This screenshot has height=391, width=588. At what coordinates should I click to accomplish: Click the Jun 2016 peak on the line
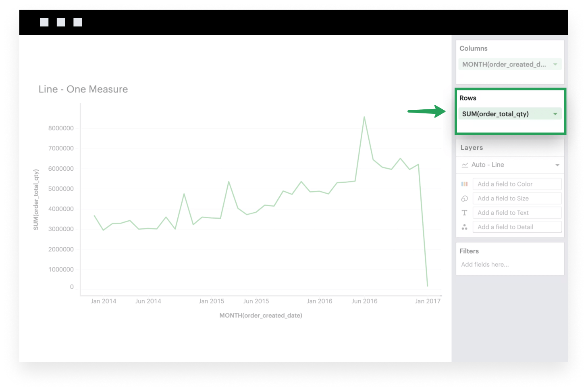tap(364, 117)
